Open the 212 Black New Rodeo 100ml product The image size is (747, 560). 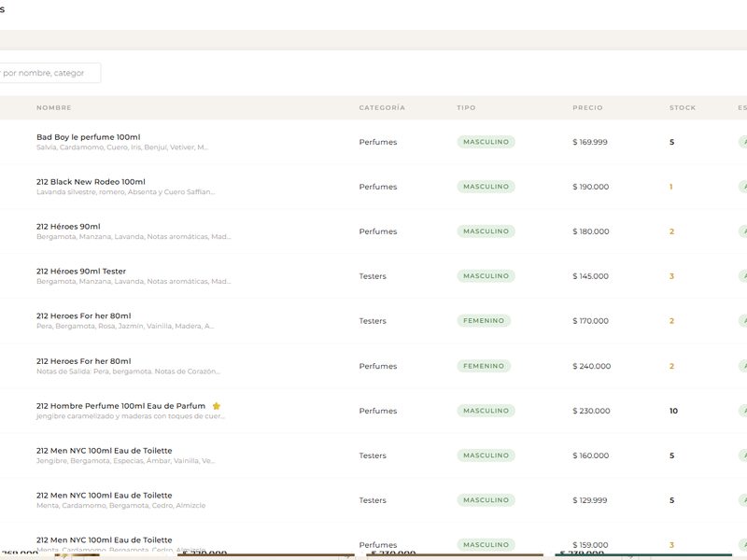[91, 182]
